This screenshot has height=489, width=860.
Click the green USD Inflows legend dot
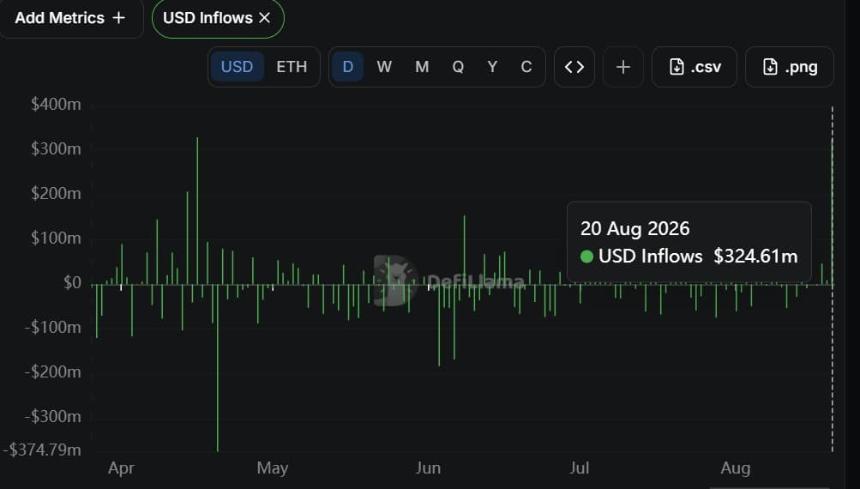click(587, 256)
